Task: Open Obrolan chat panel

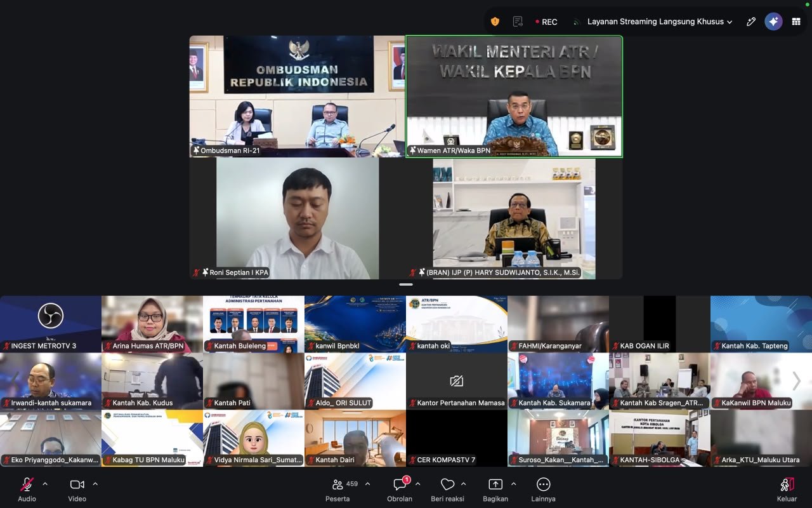Action: click(400, 489)
